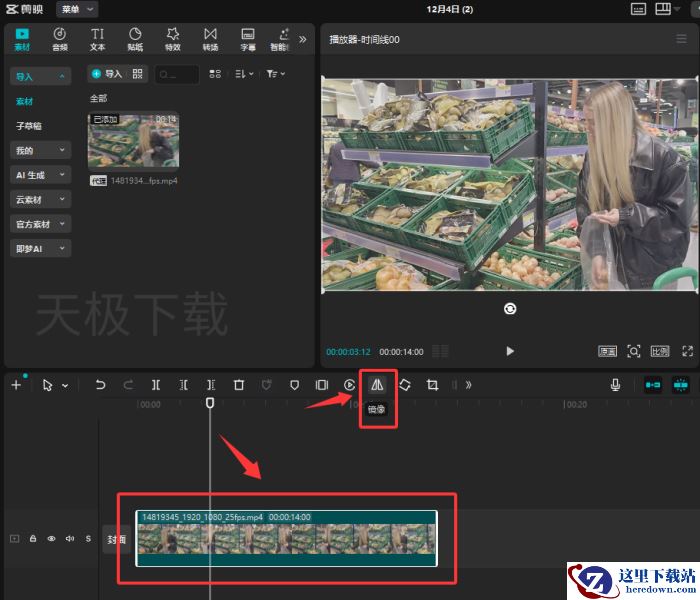Expand the 官方素材 sidebar section
The image size is (700, 600).
point(40,224)
